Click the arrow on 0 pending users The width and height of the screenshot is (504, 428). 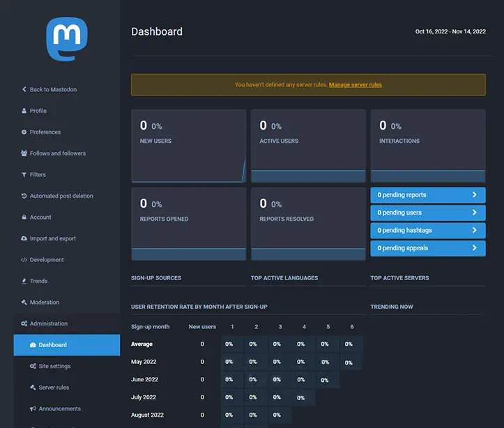(x=475, y=213)
